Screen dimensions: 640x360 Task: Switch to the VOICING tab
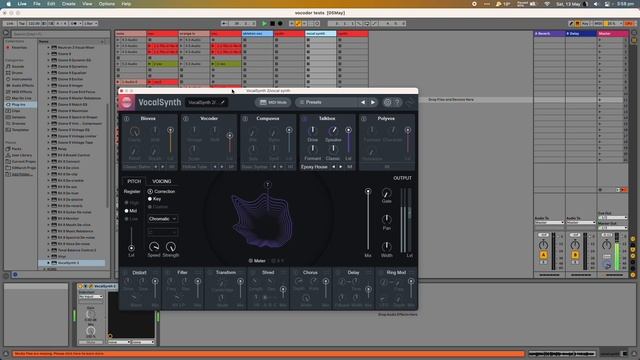162,181
